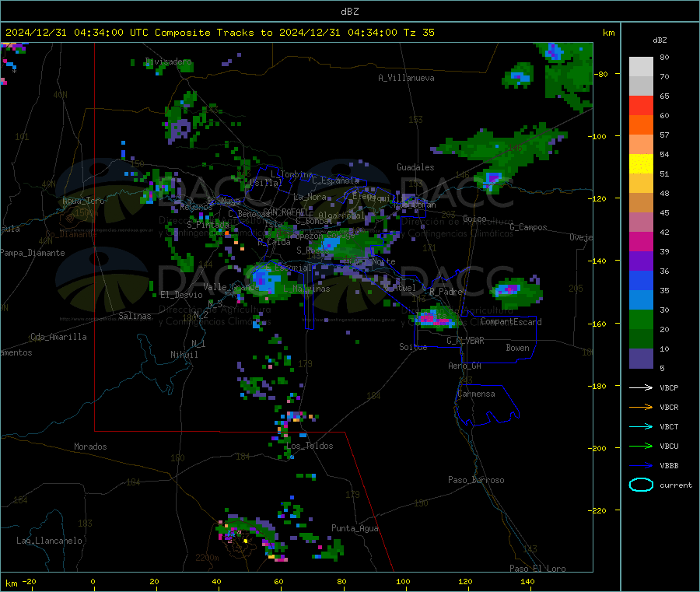Click the 100 km x-axis tick

[x=403, y=581]
